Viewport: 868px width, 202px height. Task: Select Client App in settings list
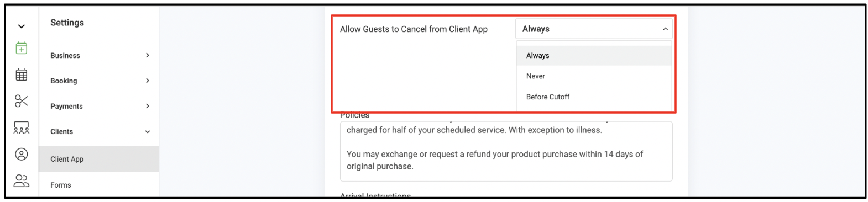(x=99, y=159)
